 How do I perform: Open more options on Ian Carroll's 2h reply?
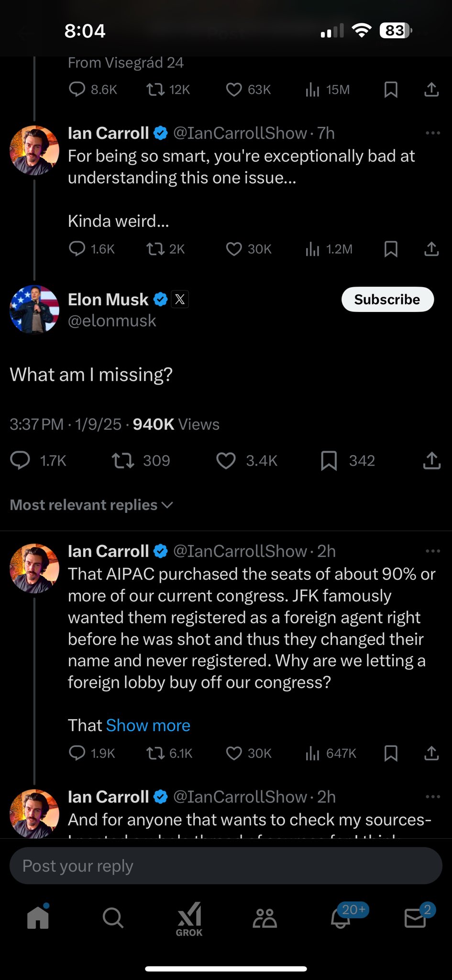[x=433, y=551]
